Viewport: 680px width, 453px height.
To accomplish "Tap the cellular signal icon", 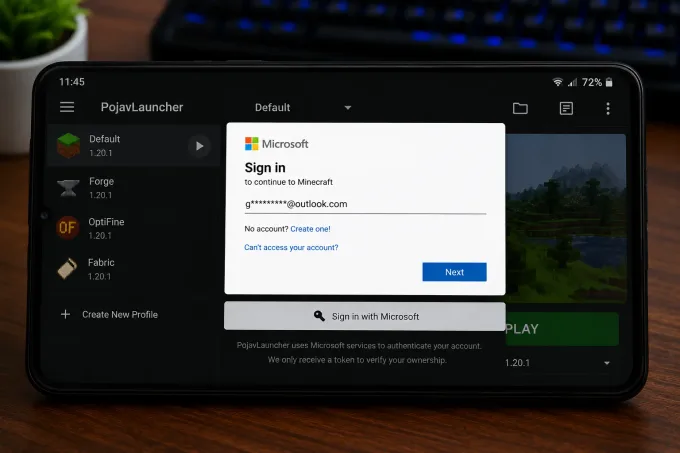I will point(573,82).
